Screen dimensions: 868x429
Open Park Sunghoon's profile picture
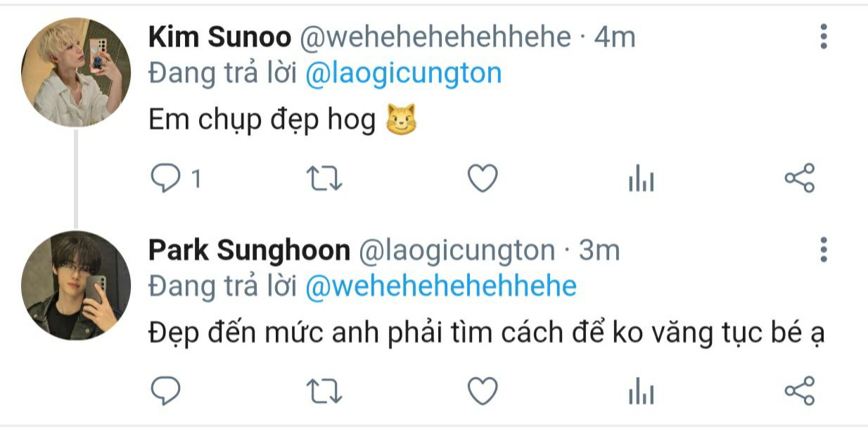[76, 285]
